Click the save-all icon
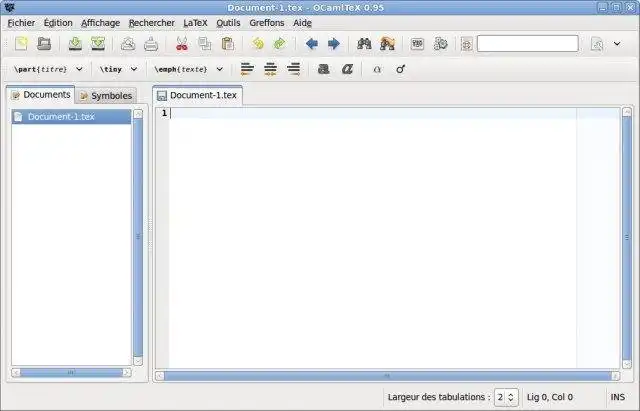Image resolution: width=640 pixels, height=411 pixels. tap(98, 44)
